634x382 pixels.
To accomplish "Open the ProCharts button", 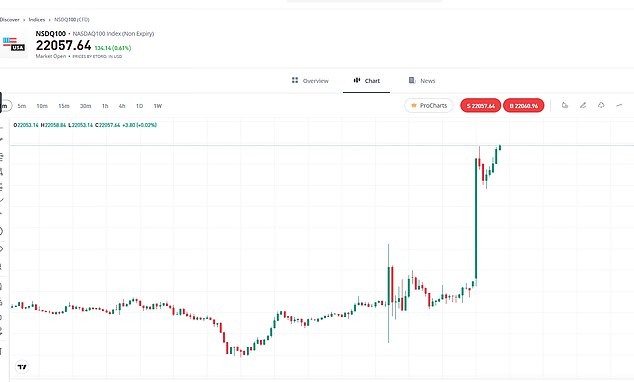I will click(x=429, y=106).
